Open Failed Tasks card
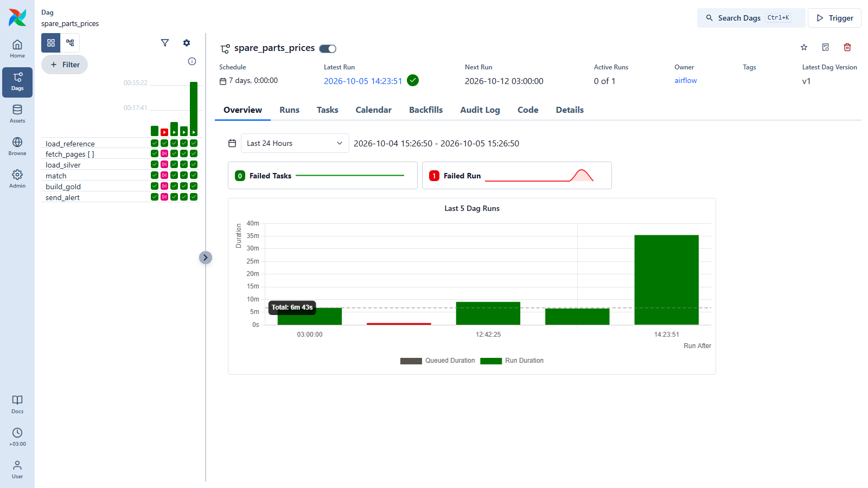Image resolution: width=868 pixels, height=488 pixels. [x=323, y=175]
